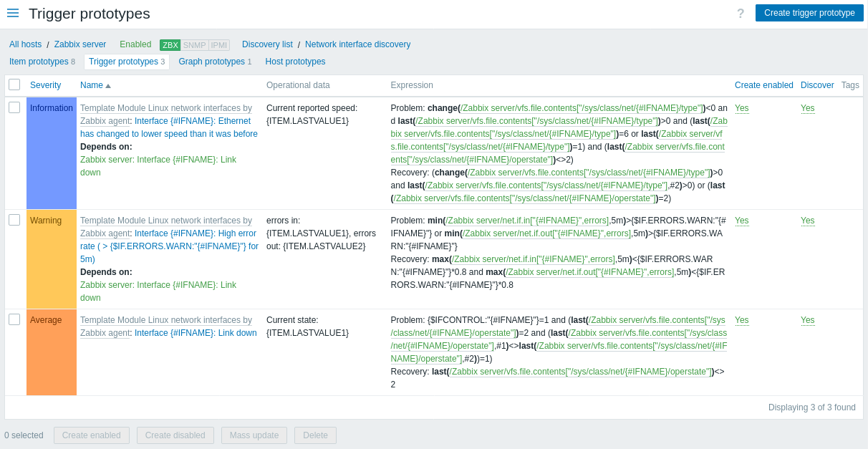Image resolution: width=868 pixels, height=449 pixels.
Task: Open Link down dependency in Warning row
Action: point(158,291)
